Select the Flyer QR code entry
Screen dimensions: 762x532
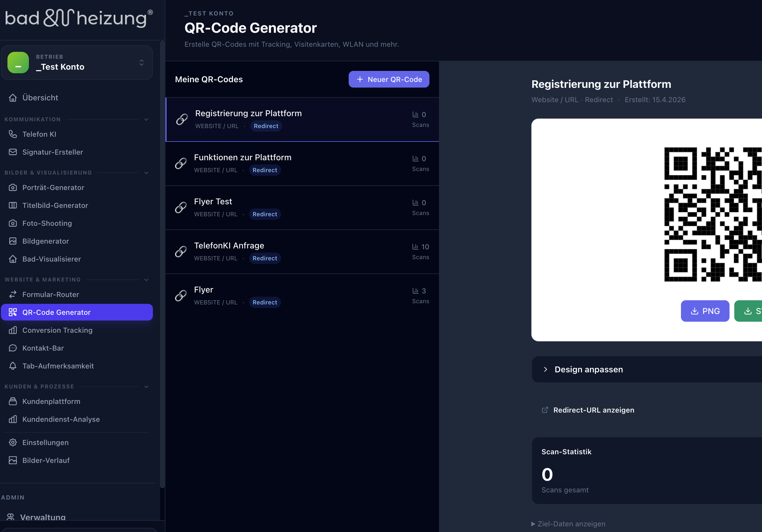point(302,296)
